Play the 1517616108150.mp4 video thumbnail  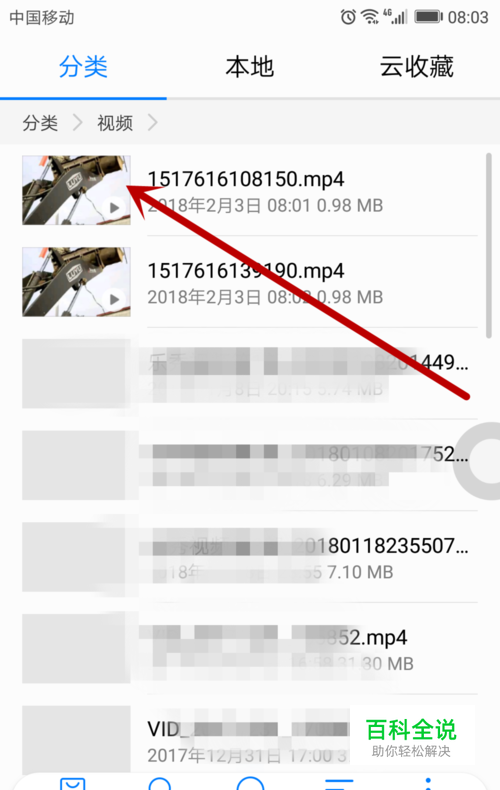tap(76, 190)
